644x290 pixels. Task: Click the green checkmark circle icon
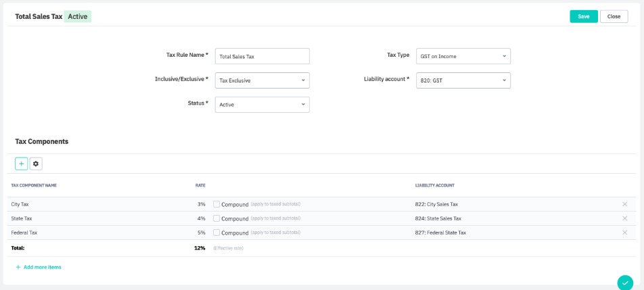624,283
